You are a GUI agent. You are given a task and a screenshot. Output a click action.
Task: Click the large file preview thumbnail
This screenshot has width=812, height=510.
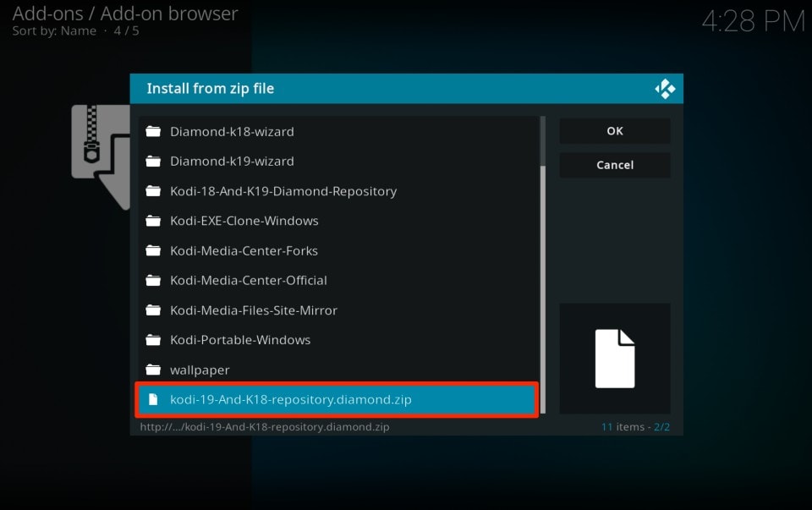[x=615, y=359]
